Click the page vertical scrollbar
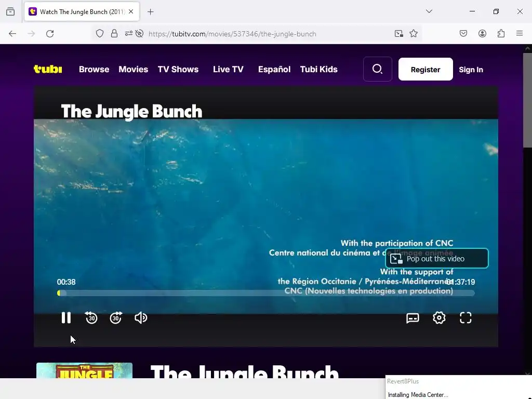The height and width of the screenshot is (399, 532). (527, 100)
